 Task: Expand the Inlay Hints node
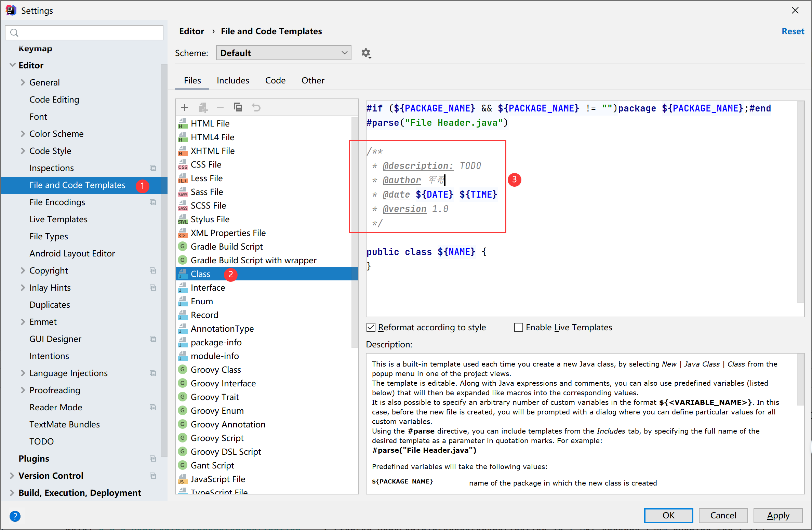coord(23,288)
